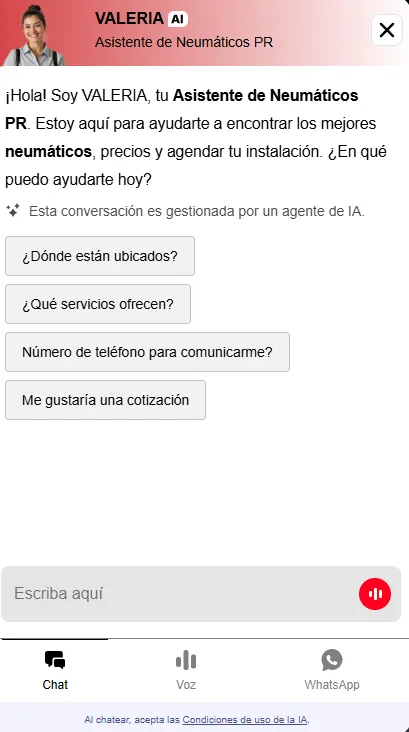
Task: Start voice input with red microphone button
Action: point(375,594)
